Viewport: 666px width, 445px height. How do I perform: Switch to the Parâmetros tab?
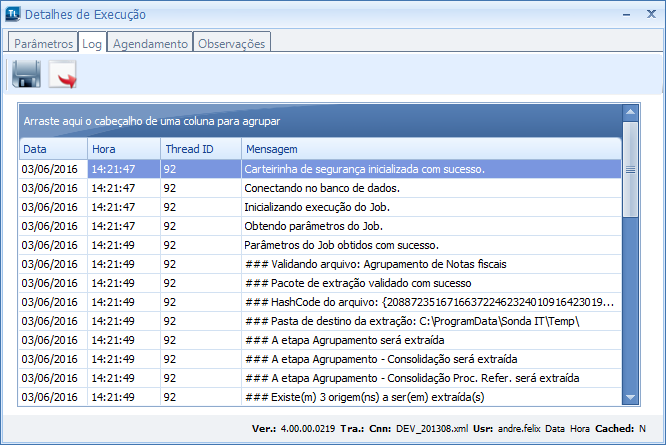[43, 44]
